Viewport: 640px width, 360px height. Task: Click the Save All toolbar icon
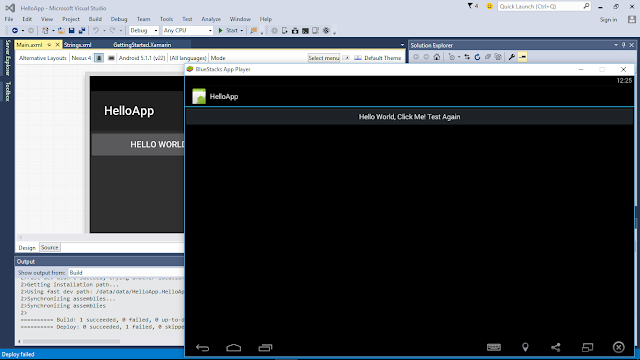(82, 31)
